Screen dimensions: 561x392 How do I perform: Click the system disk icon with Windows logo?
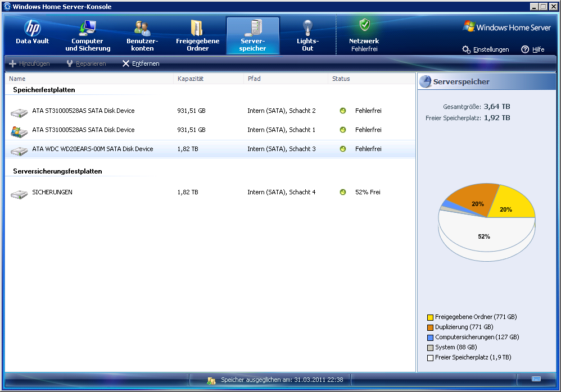19,131
